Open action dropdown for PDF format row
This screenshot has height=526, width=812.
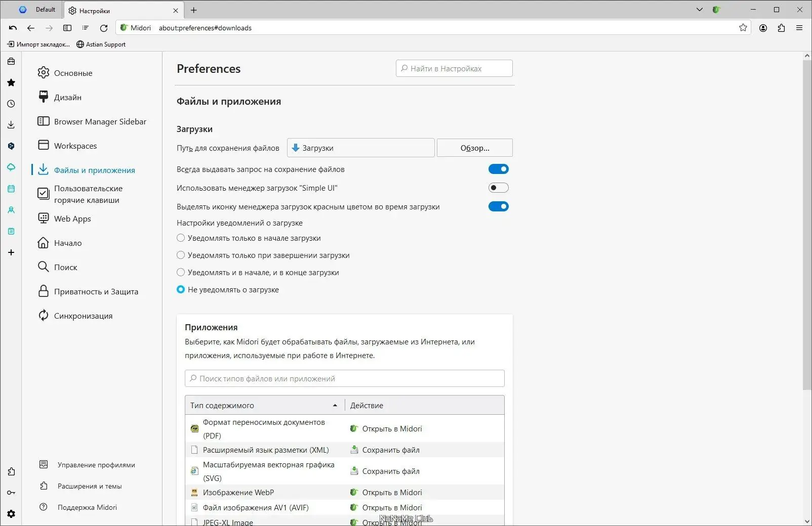coord(425,429)
